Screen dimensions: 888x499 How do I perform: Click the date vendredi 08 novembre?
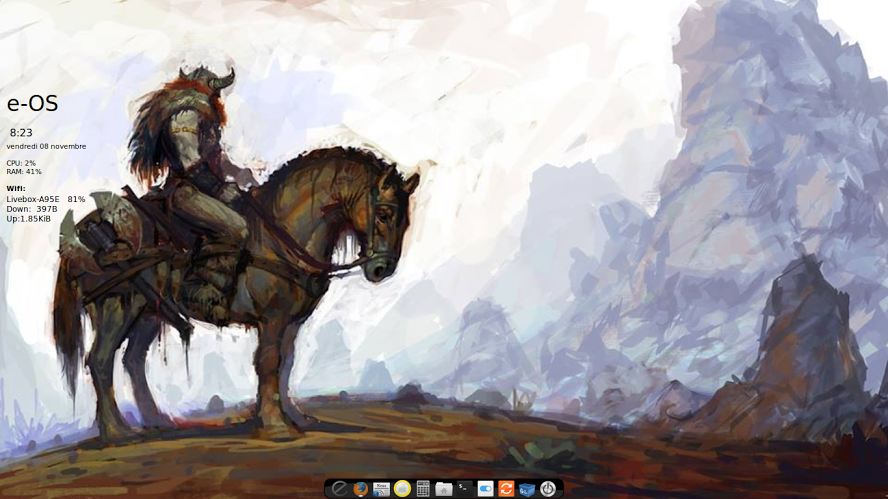click(46, 146)
